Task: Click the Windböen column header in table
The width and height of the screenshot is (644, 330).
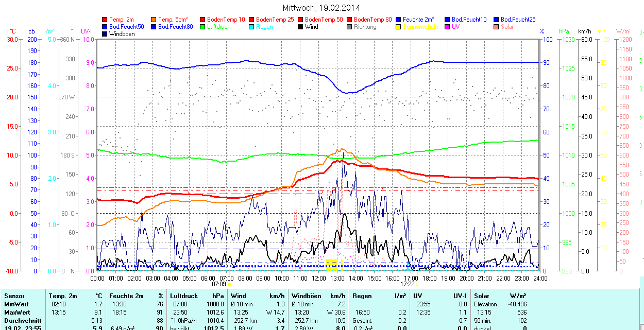Action: tap(307, 296)
